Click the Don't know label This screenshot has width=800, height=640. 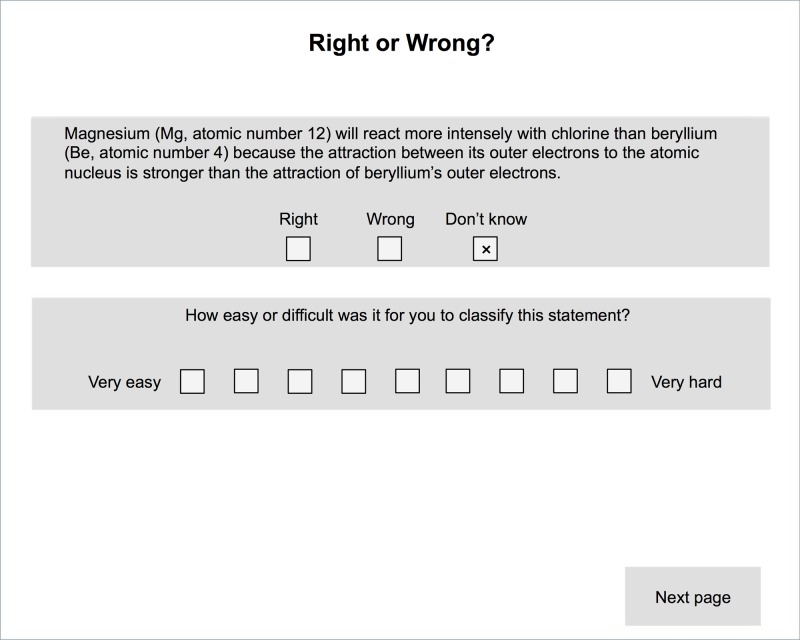tap(486, 219)
